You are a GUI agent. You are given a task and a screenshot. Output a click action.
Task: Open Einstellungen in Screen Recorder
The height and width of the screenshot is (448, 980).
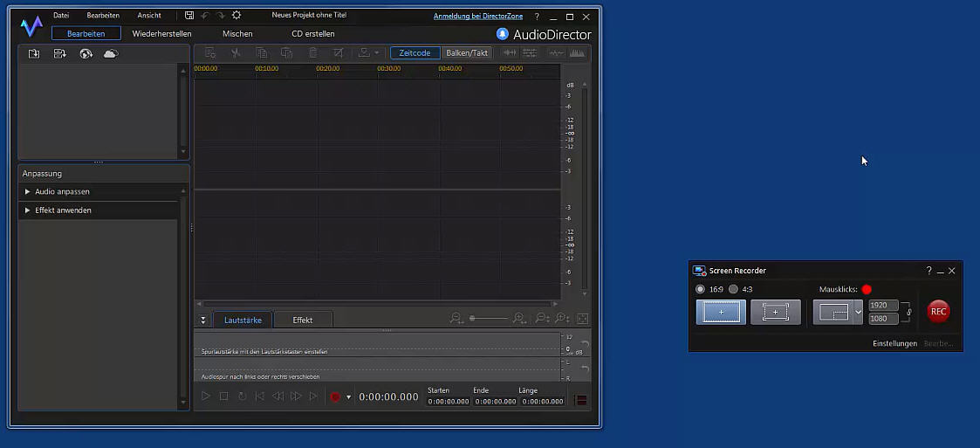point(895,343)
